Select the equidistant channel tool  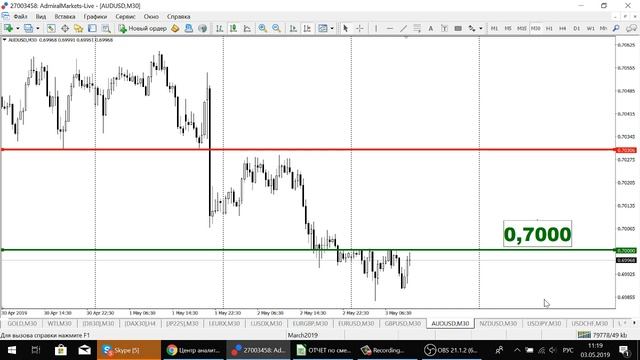pos(417,28)
